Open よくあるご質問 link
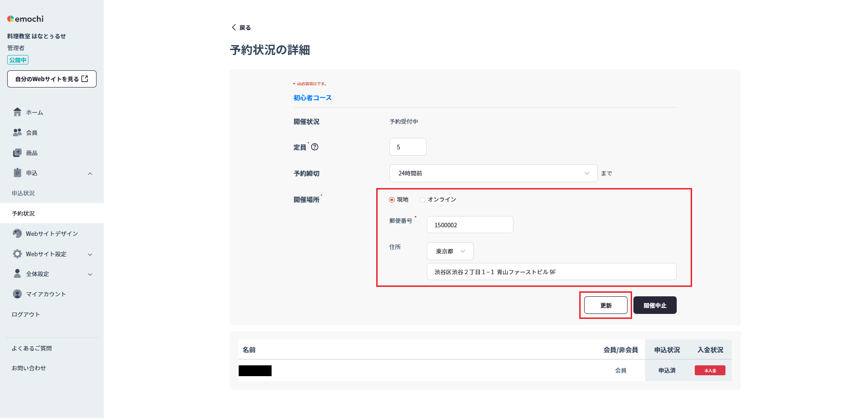The width and height of the screenshot is (868, 419). click(32, 348)
